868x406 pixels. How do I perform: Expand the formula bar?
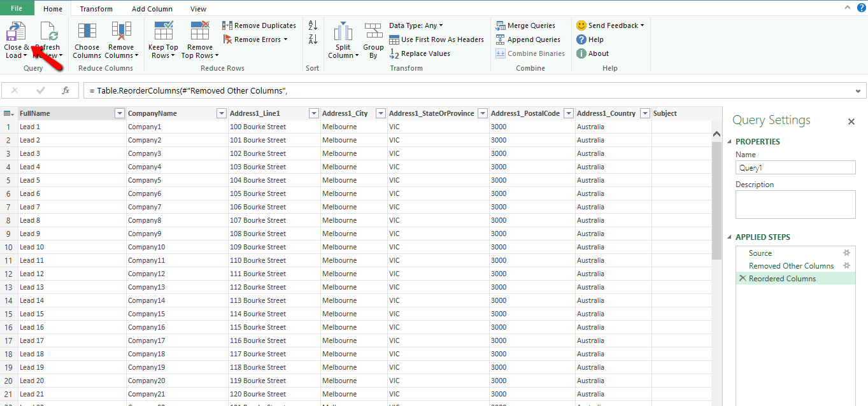pos(858,91)
